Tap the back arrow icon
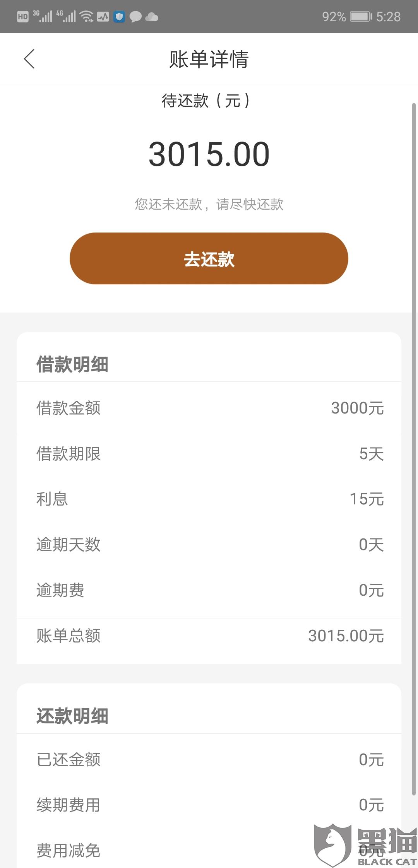The width and height of the screenshot is (418, 868). pyautogui.click(x=29, y=59)
